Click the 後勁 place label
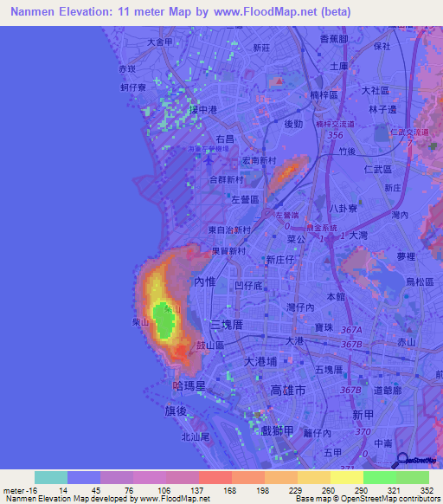 click(293, 124)
